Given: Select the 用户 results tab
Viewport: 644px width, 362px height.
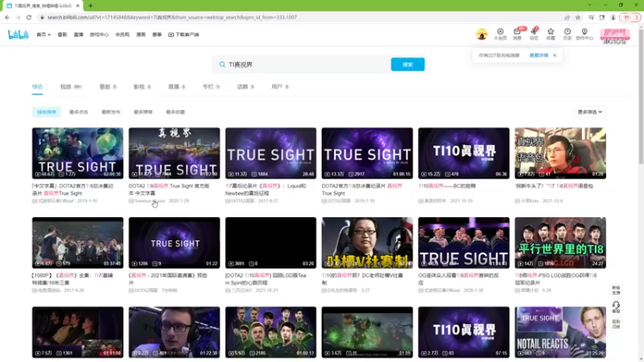Looking at the screenshot, I should click(x=280, y=87).
